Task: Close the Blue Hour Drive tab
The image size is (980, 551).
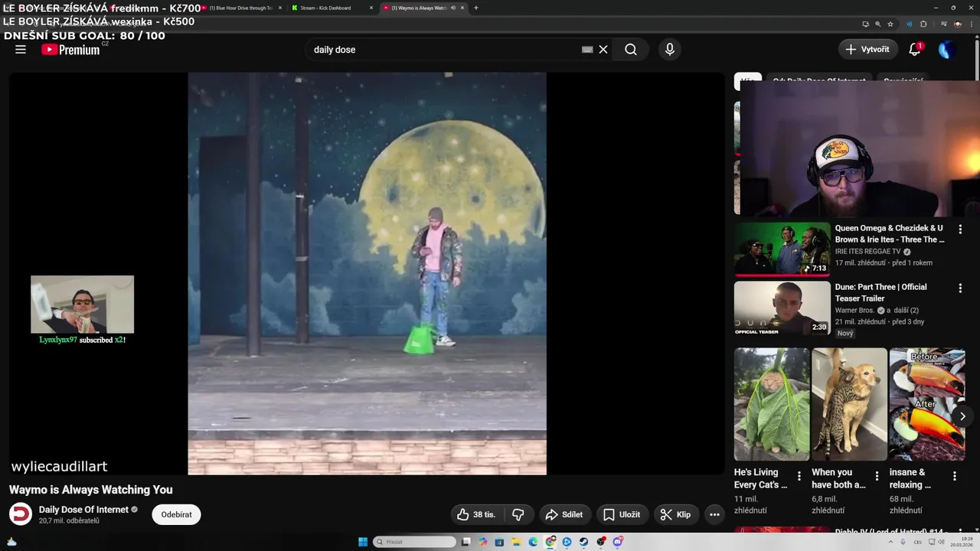Action: [x=280, y=8]
